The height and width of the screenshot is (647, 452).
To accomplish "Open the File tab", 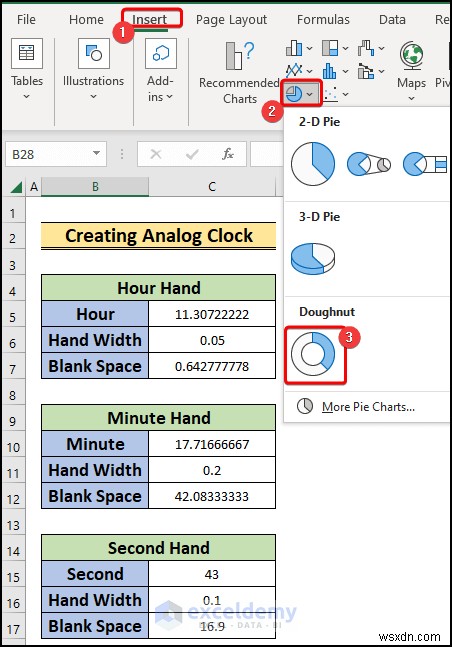I will 26,19.
